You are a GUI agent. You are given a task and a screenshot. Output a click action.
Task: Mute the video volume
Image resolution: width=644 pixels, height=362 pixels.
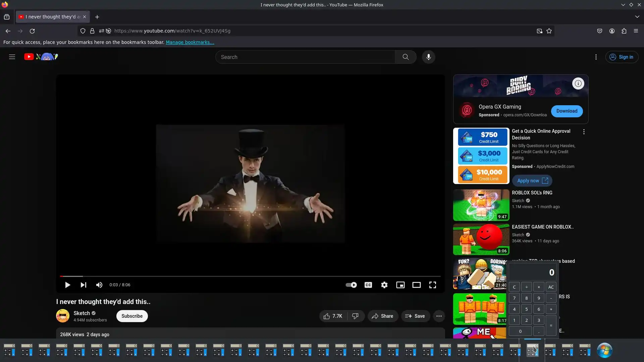pyautogui.click(x=99, y=285)
